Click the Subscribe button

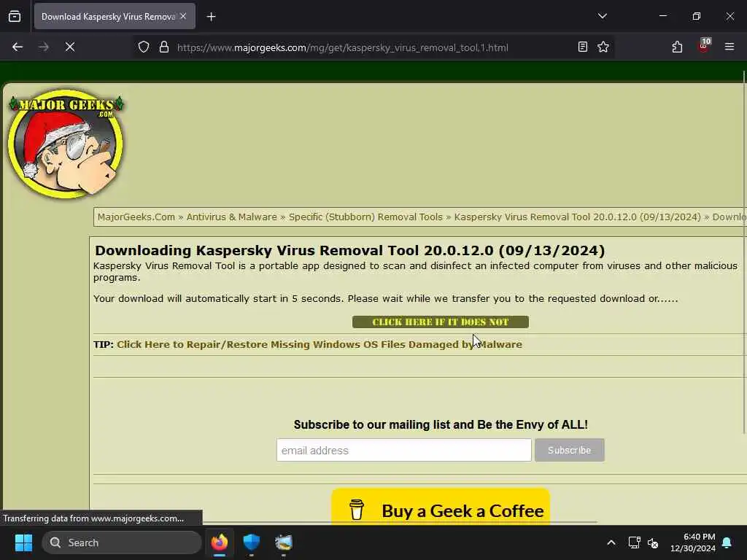tap(569, 450)
